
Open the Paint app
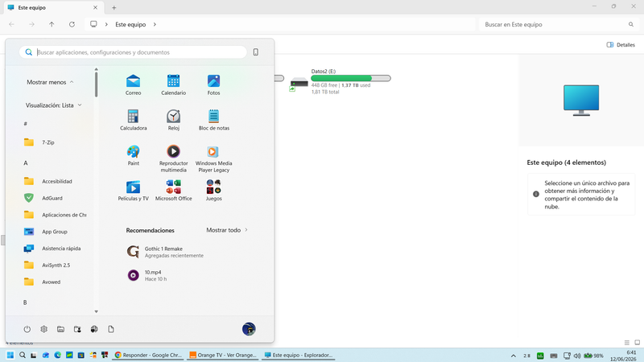133,155
